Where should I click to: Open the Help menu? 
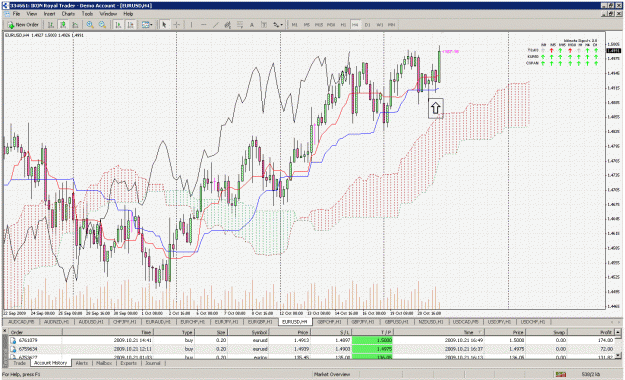[128, 14]
